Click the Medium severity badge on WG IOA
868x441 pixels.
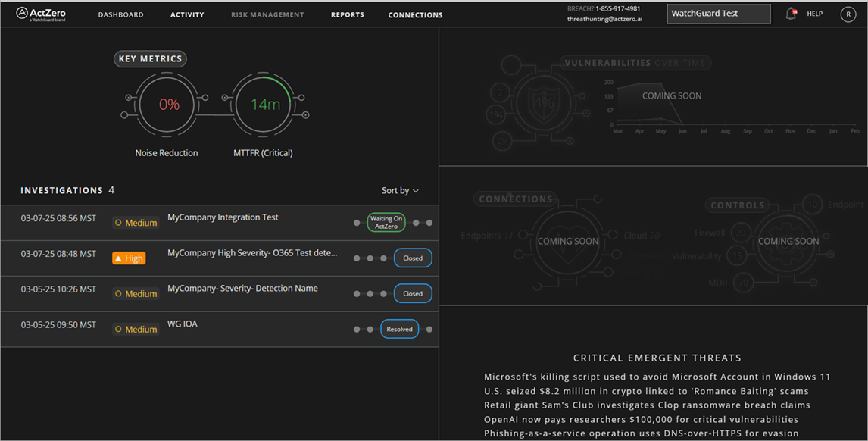135,329
